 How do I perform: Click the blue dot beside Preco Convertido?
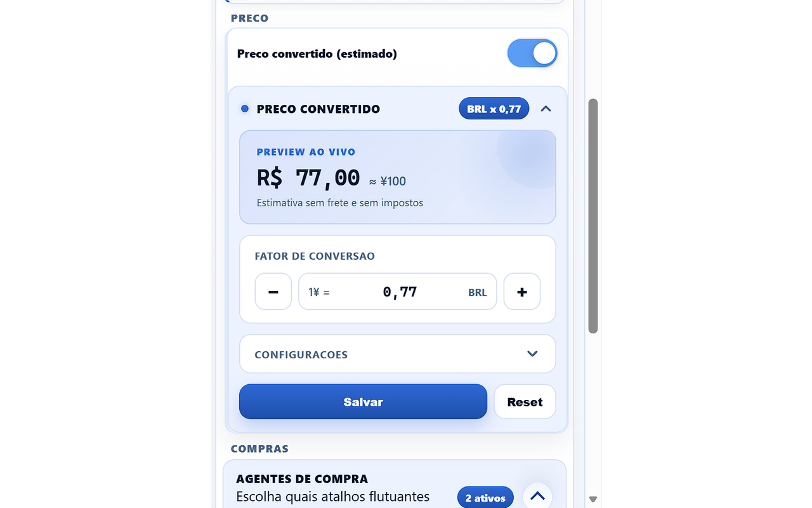coord(245,109)
